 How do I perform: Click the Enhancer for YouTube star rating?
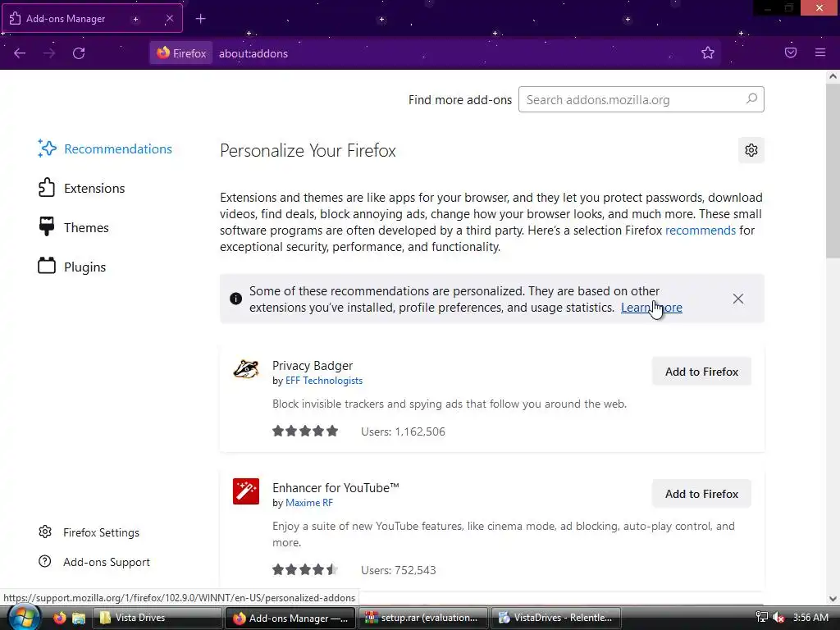tap(305, 569)
